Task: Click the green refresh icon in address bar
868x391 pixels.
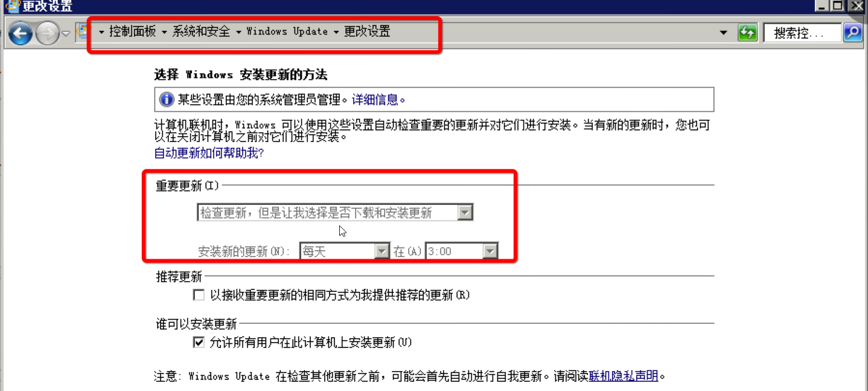Action: 747,33
